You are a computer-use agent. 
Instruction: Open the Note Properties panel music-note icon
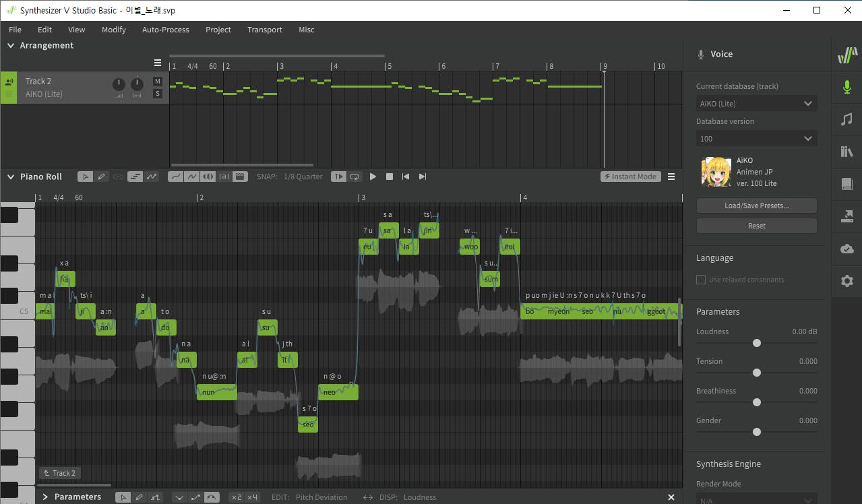846,119
